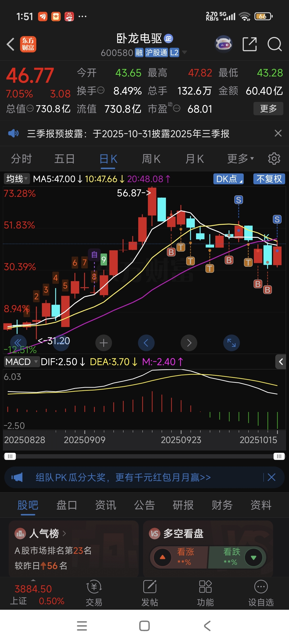This screenshot has height=644, width=289.
Task: Open the 财务 tab
Action: pyautogui.click(x=222, y=505)
